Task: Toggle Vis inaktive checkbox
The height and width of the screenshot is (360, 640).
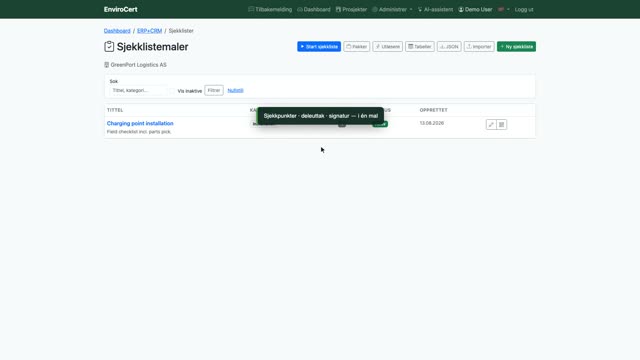Action: [x=172, y=91]
